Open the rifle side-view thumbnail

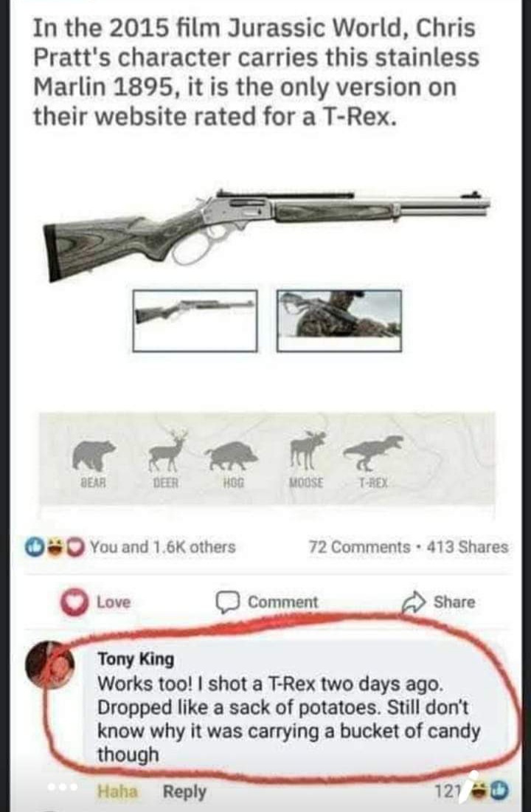[195, 321]
